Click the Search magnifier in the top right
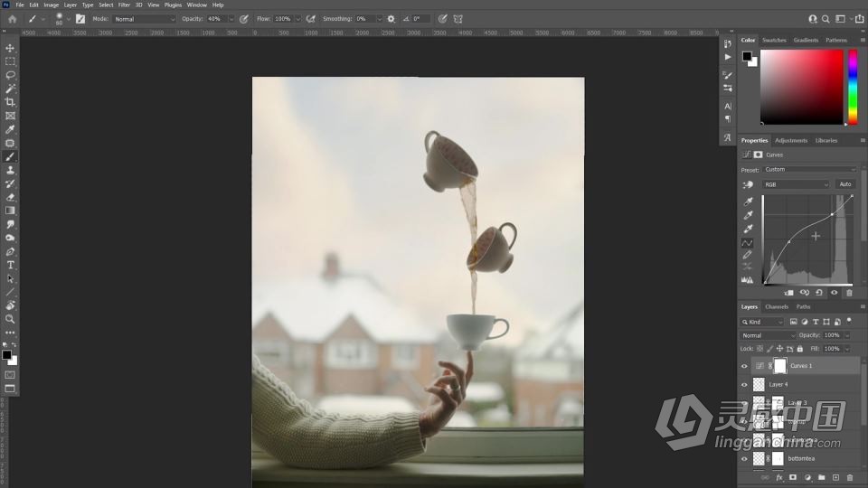Screen dimensions: 868x488 point(826,19)
